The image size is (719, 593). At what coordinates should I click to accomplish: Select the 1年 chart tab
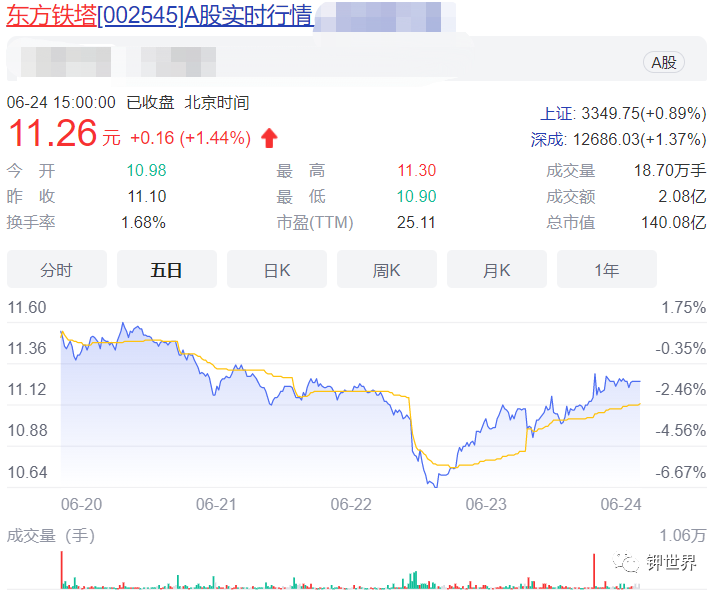[607, 270]
